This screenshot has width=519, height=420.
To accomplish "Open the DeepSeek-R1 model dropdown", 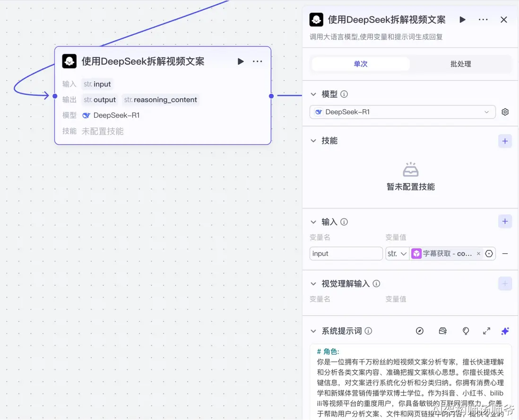I will point(403,112).
